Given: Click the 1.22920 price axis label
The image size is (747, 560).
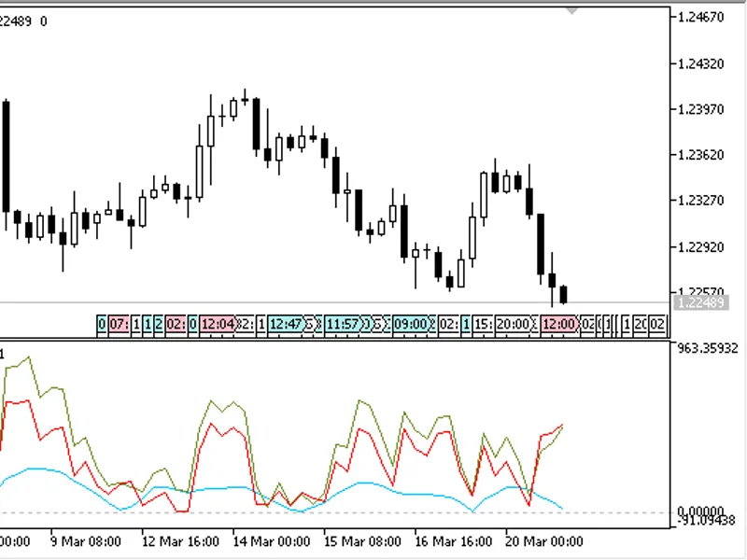Looking at the screenshot, I should point(700,247).
